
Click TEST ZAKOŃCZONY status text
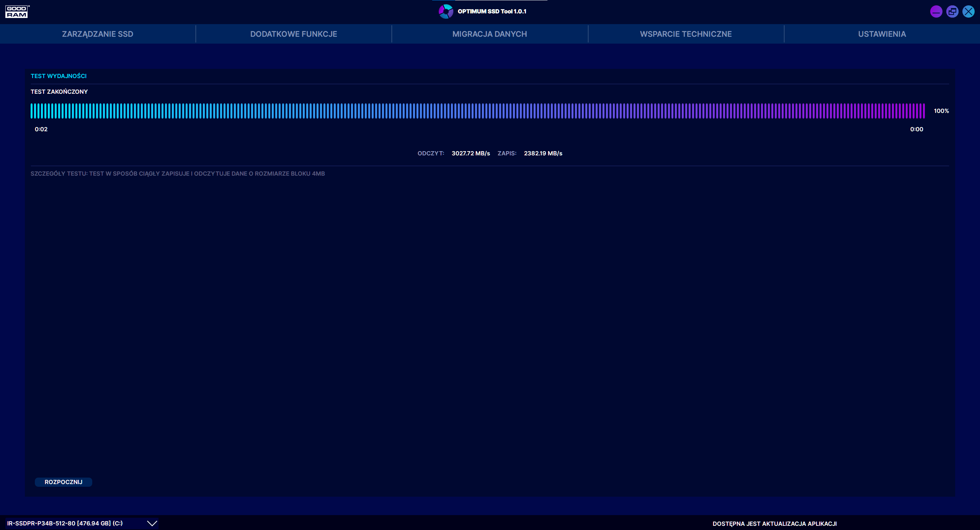tap(59, 92)
